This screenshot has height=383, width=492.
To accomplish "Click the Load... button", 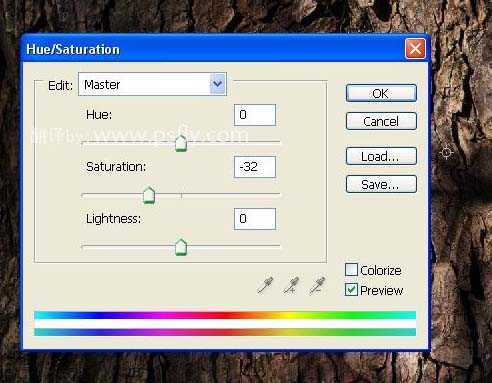I will [381, 156].
